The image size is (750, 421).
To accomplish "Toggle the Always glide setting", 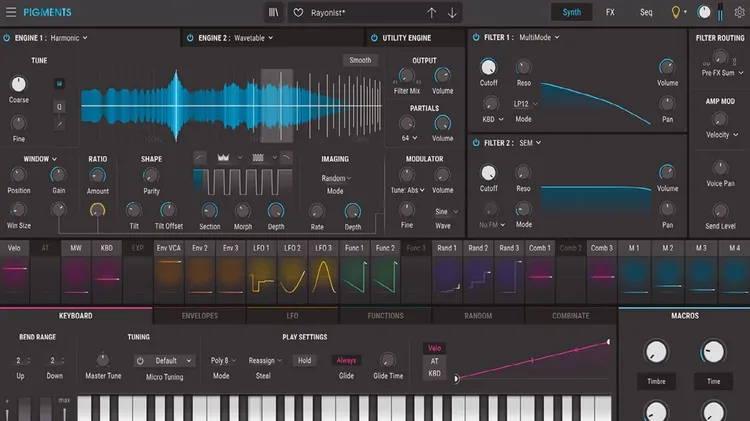I will click(x=346, y=360).
